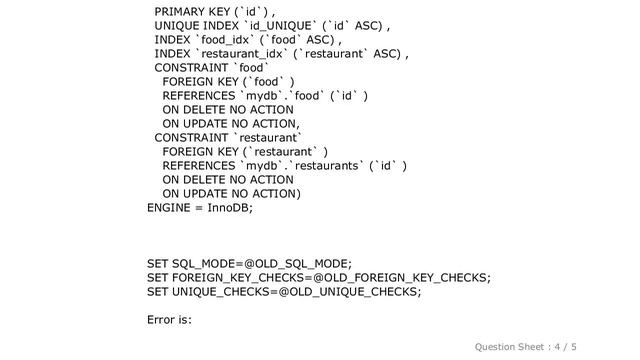Click the final ON UPDATE NO ACTION) line
This screenshot has height=360, width=640.
click(231, 194)
